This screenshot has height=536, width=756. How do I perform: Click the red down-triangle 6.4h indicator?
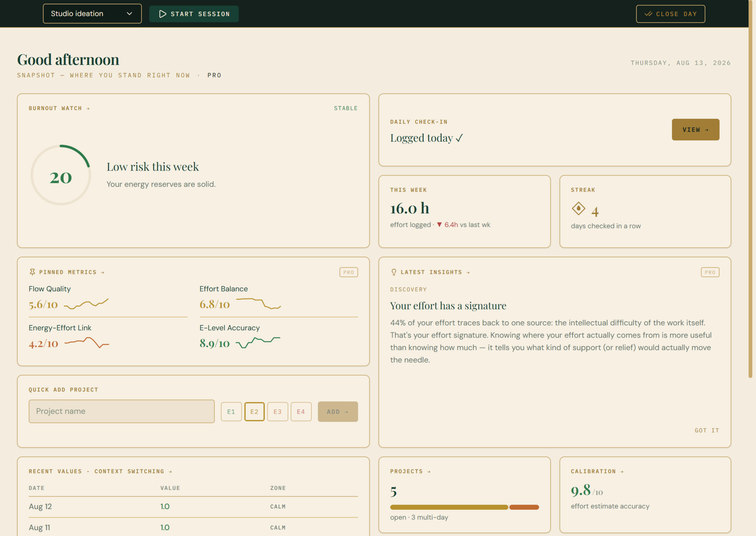[447, 225]
